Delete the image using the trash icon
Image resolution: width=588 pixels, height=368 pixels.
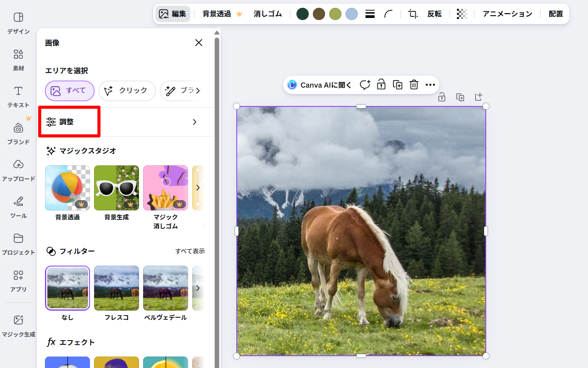[414, 85]
